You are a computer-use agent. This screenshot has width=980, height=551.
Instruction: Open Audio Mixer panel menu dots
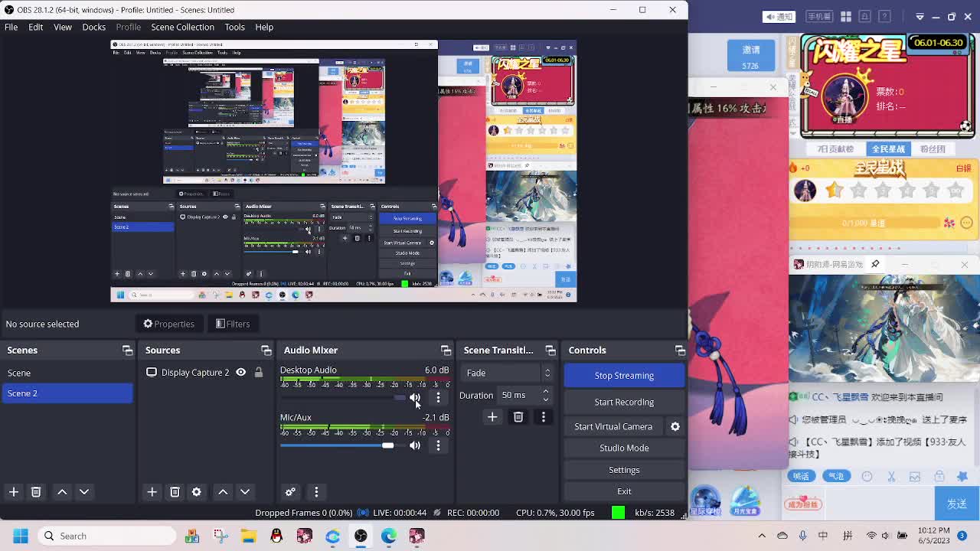(316, 492)
